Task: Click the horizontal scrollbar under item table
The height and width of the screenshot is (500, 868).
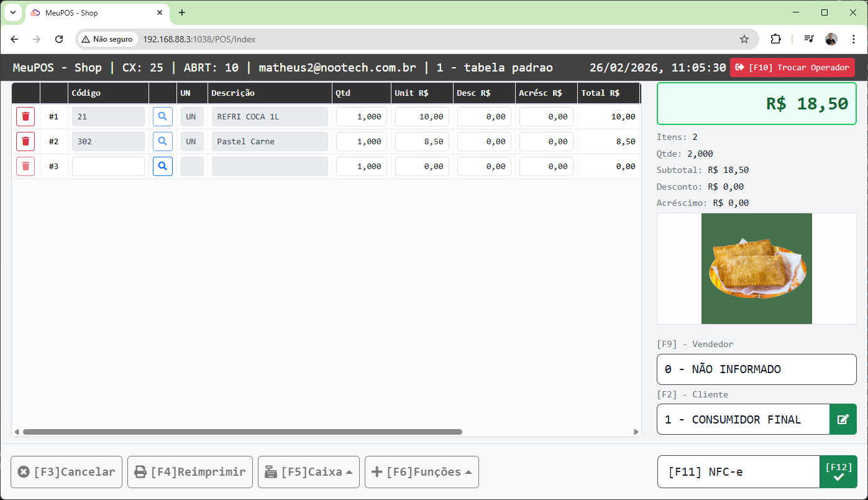Action: (242, 432)
